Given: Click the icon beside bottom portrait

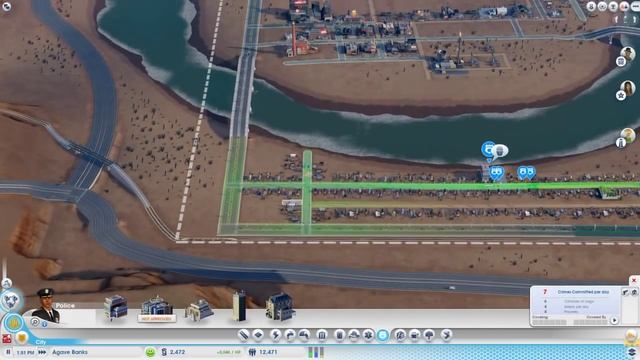Looking at the screenshot, I should (x=621, y=142).
